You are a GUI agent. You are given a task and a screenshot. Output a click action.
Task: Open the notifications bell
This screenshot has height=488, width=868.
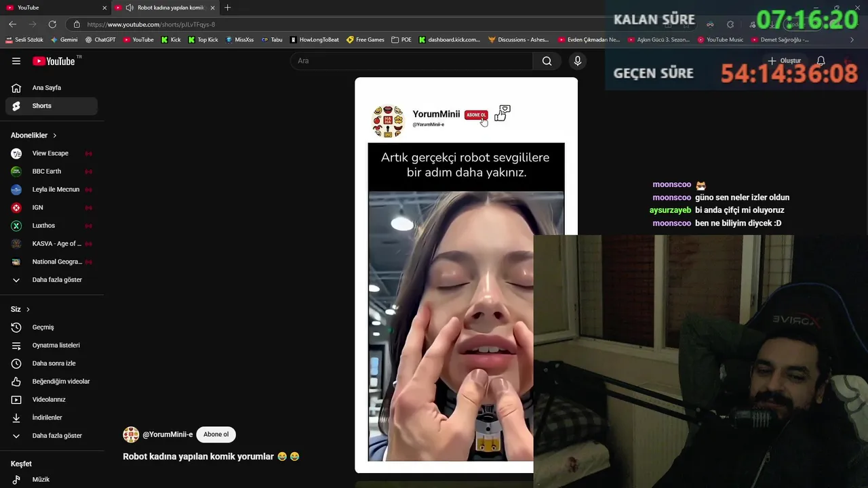(821, 61)
